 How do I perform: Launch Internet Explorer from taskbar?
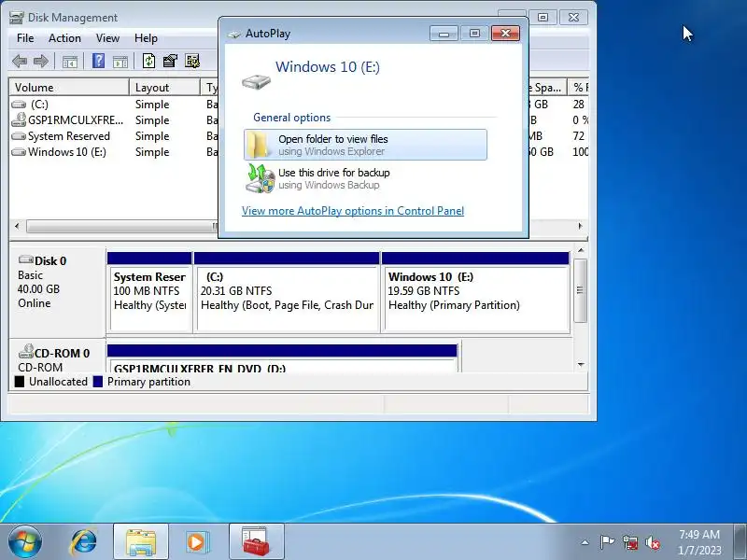click(x=84, y=542)
